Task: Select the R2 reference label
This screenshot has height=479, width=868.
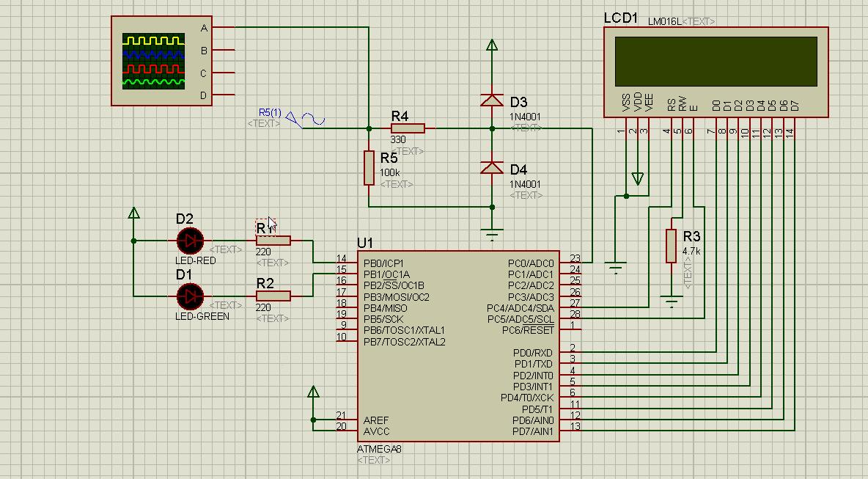Action: point(265,283)
